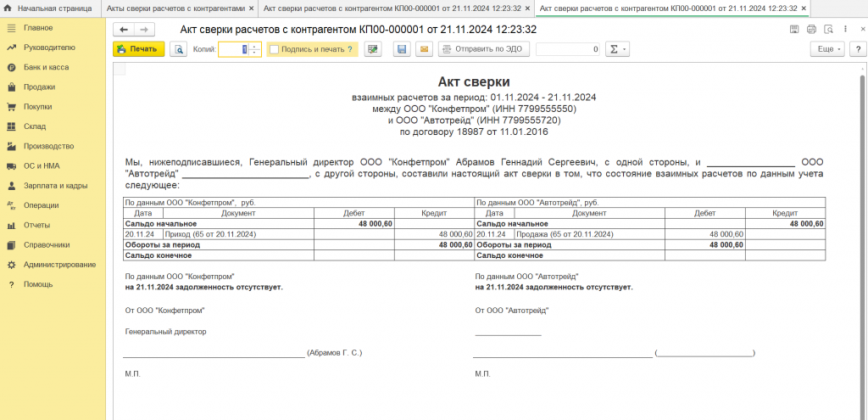This screenshot has width=868, height=420.
Task: Click по договору 18987 от 11.01.2016 line
Action: tap(474, 132)
